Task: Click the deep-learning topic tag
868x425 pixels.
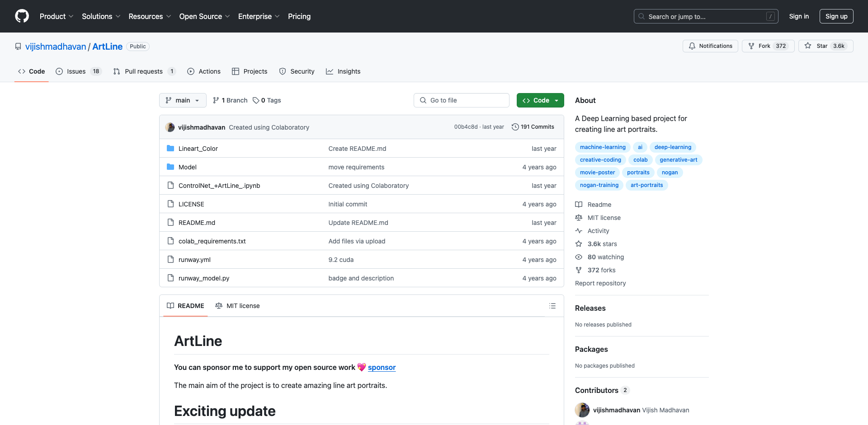Action: pyautogui.click(x=673, y=147)
